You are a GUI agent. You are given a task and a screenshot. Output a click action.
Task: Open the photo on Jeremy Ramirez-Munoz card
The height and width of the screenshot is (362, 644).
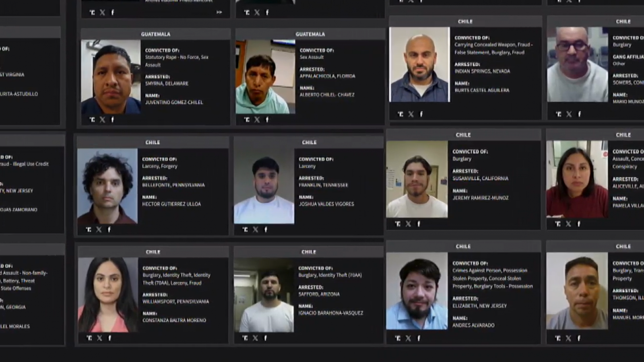coord(417,179)
